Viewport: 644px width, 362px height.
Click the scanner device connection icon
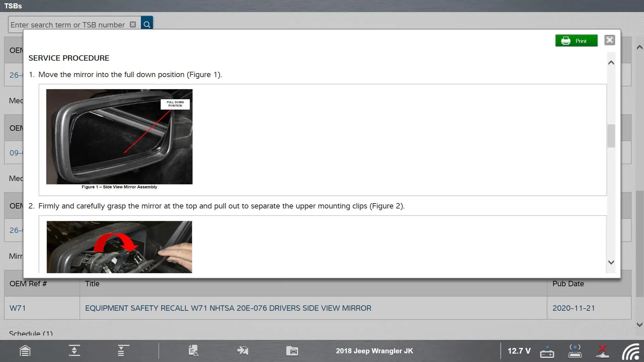tap(575, 351)
